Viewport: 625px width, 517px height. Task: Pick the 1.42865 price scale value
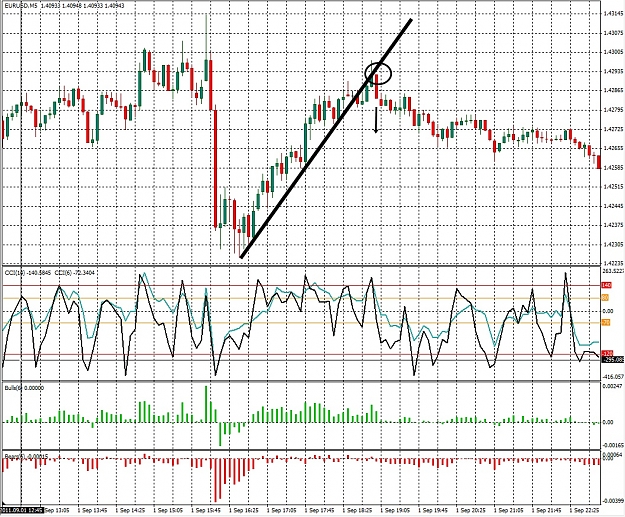click(613, 90)
